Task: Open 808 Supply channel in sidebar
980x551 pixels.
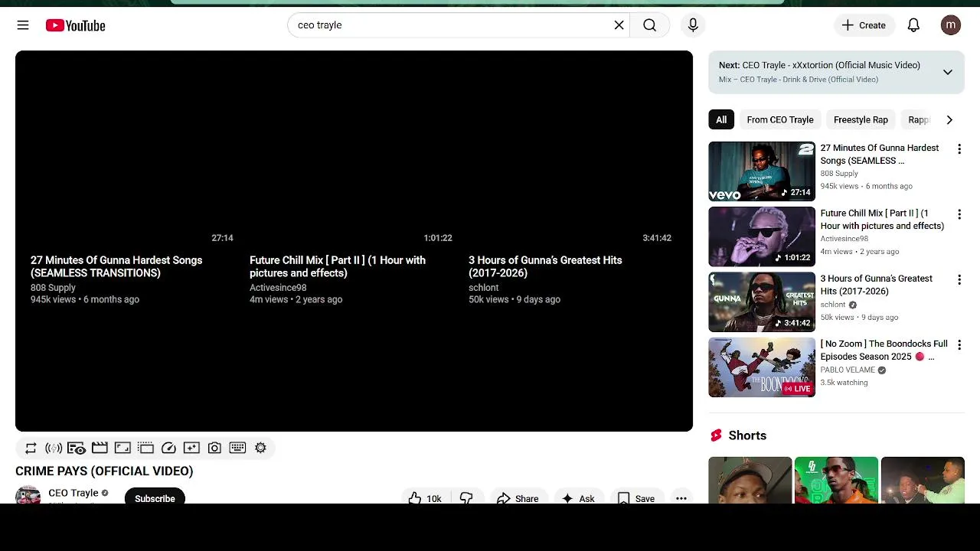Action: coord(839,174)
